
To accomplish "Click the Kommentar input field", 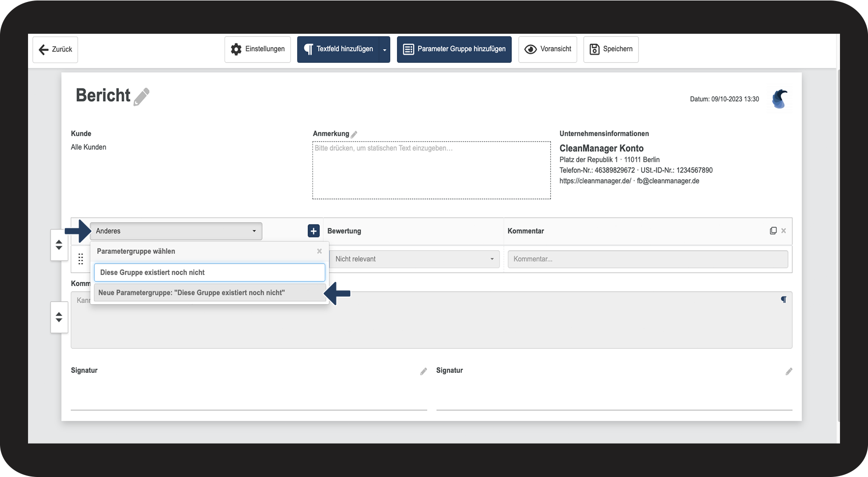I will click(647, 259).
